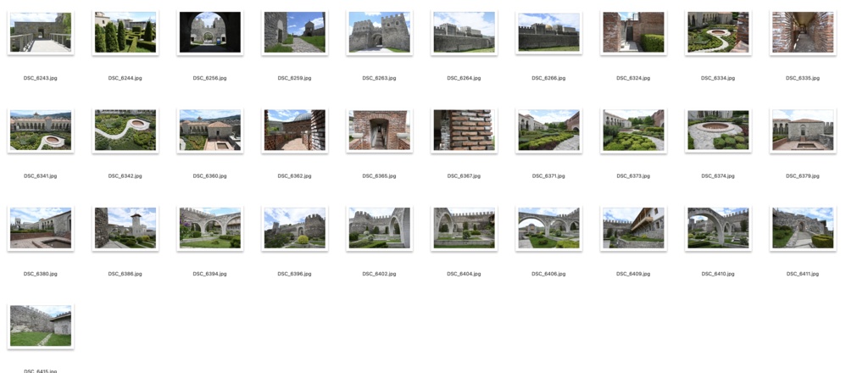This screenshot has height=373, width=868.
Task: Select the DSC_6334.jpg photo thumbnail
Action: coord(718,32)
